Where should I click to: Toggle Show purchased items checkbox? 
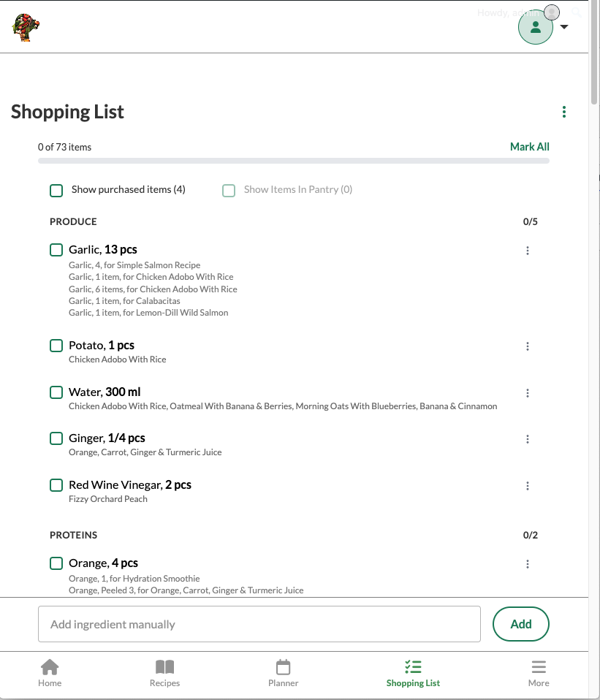click(x=56, y=190)
